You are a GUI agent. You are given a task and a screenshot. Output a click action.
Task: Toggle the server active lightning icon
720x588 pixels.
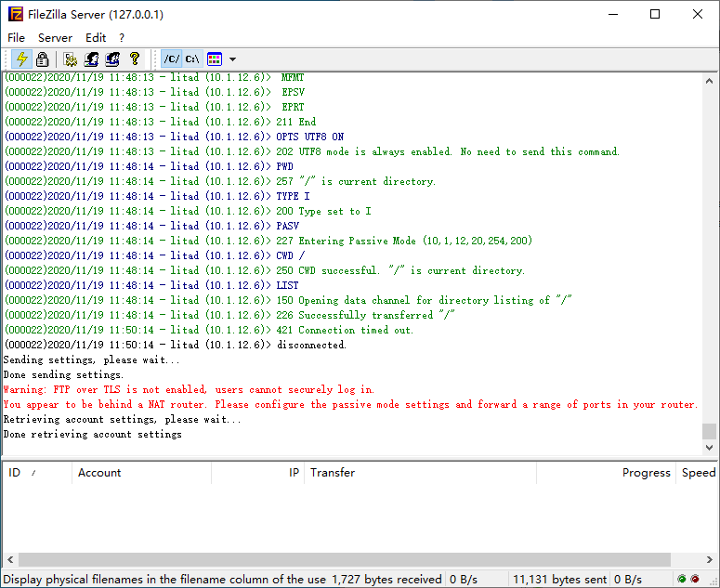pos(21,59)
